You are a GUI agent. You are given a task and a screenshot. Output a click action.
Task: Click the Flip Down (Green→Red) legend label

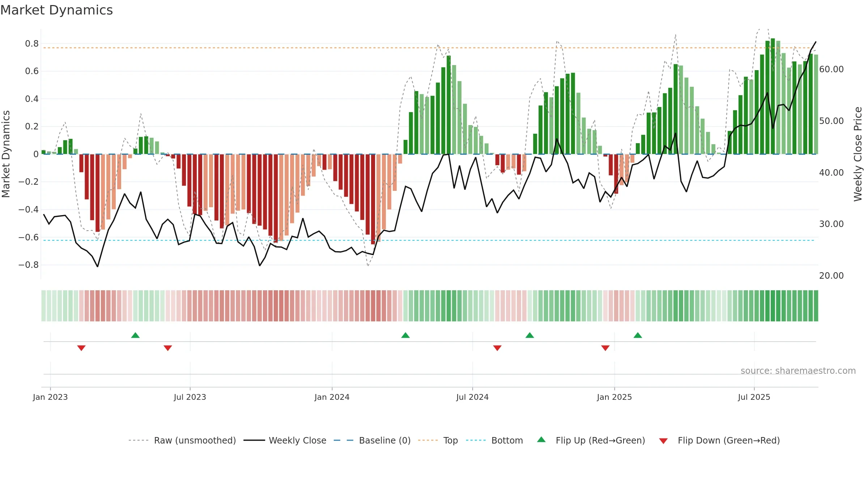pos(729,440)
